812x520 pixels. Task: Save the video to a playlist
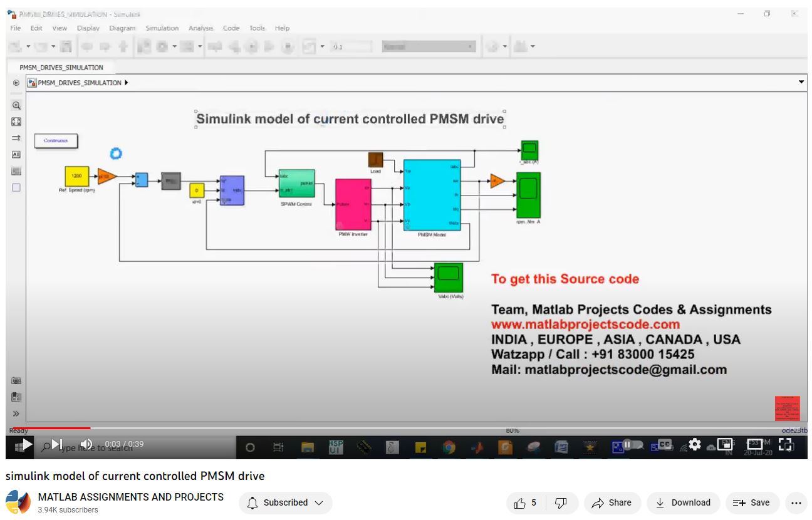(752, 502)
